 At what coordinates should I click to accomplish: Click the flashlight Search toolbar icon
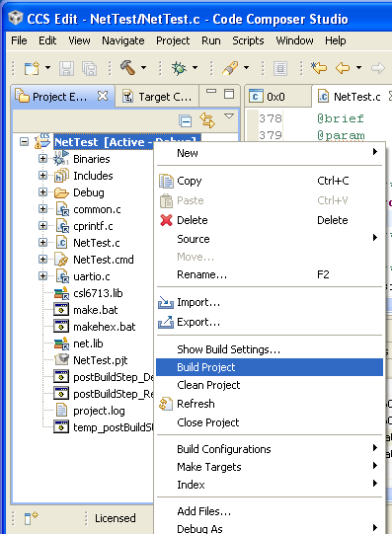pyautogui.click(x=230, y=68)
